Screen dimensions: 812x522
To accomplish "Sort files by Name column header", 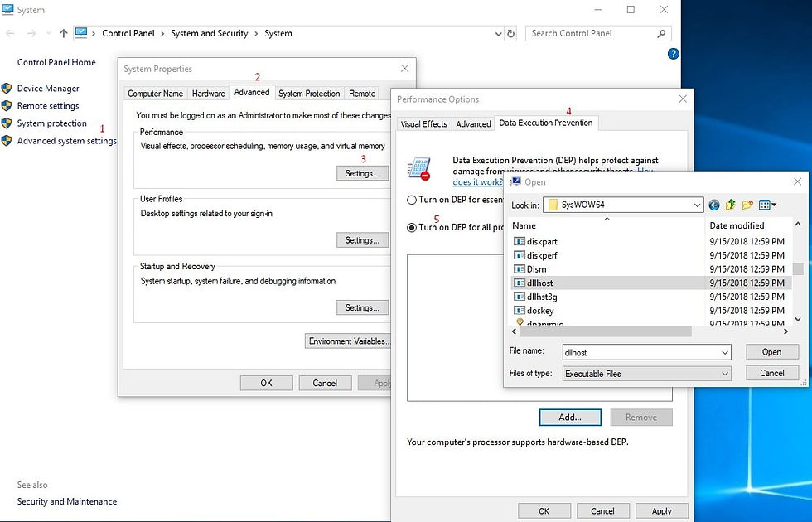I will point(524,225).
